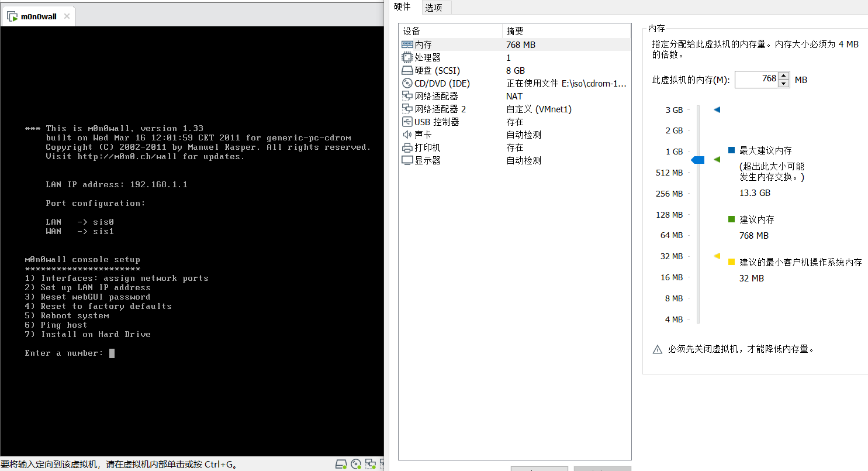Click the 正在使用文件 E:\iso summary cell

point(566,83)
